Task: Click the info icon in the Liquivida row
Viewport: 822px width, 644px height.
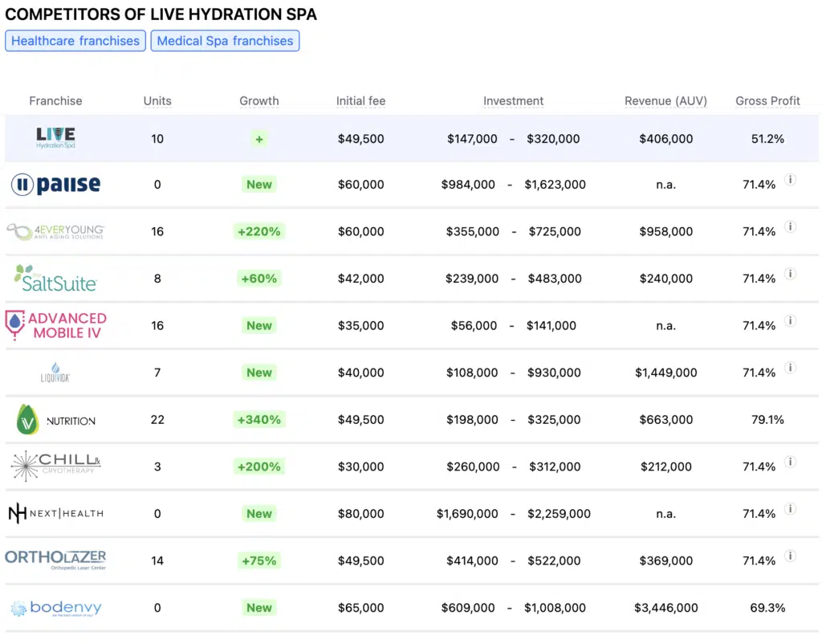Action: click(x=790, y=368)
